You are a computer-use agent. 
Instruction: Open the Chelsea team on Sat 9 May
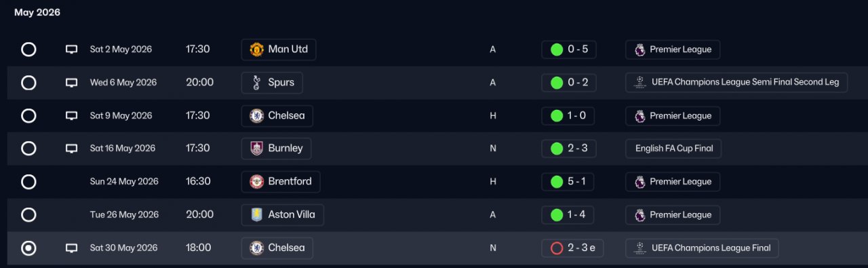tap(277, 116)
